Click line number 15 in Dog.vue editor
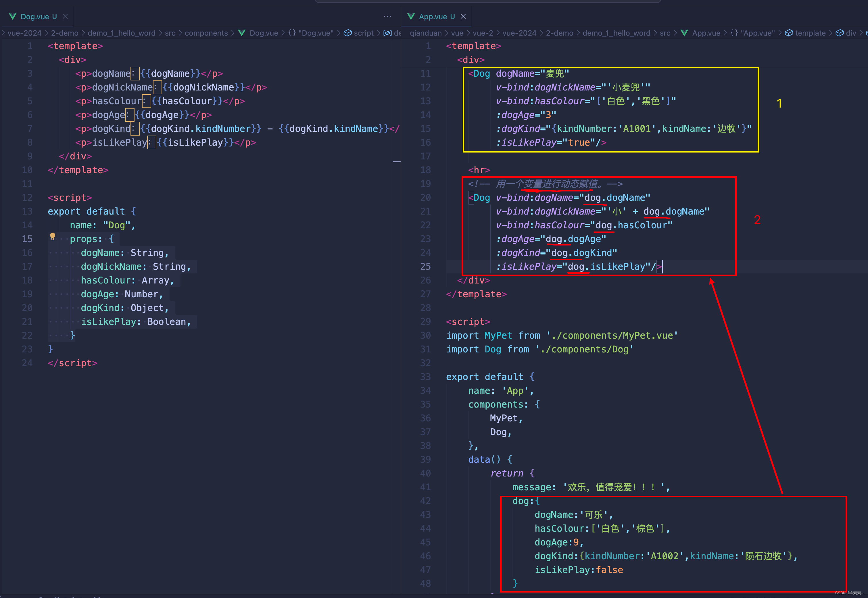 tap(27, 239)
